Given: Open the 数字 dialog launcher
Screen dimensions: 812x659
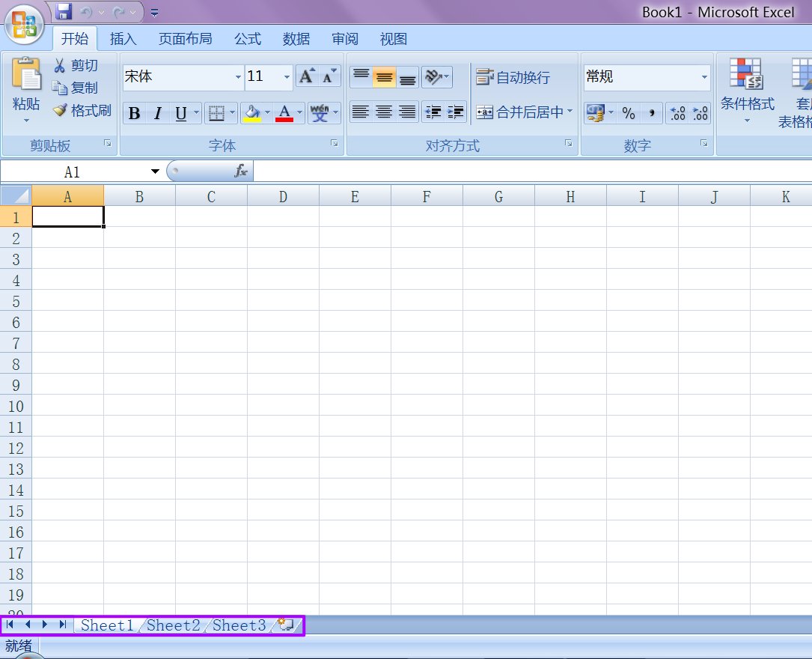Looking at the screenshot, I should click(704, 144).
